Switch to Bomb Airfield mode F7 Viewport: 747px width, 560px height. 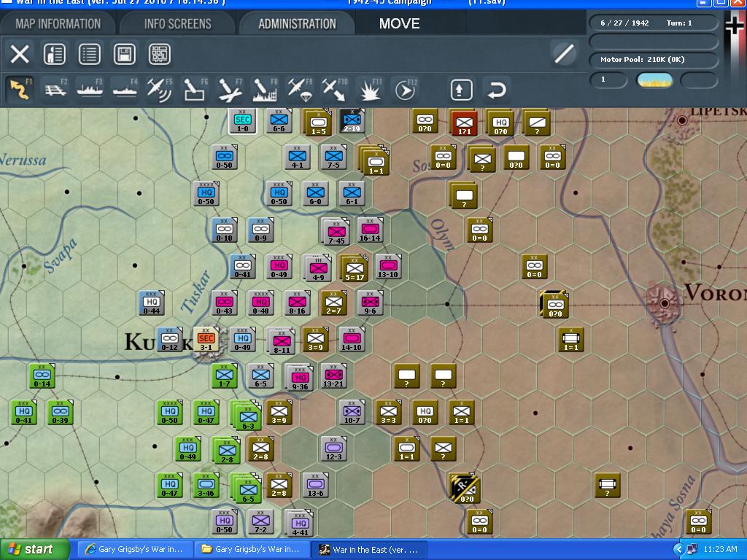click(x=230, y=90)
